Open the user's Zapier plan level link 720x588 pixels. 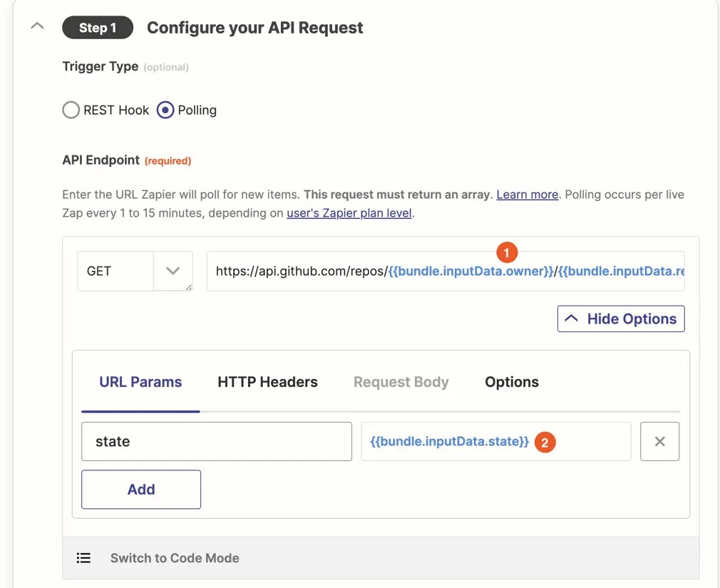(349, 213)
